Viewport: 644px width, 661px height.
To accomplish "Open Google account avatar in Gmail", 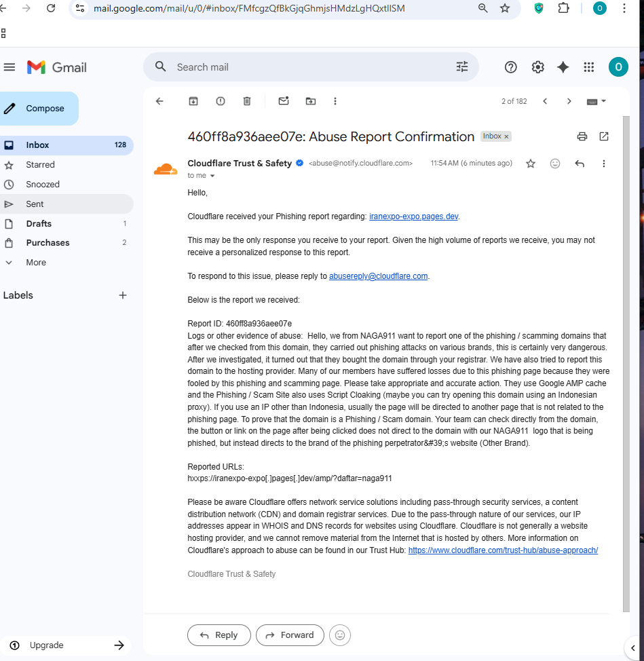I will click(x=618, y=67).
